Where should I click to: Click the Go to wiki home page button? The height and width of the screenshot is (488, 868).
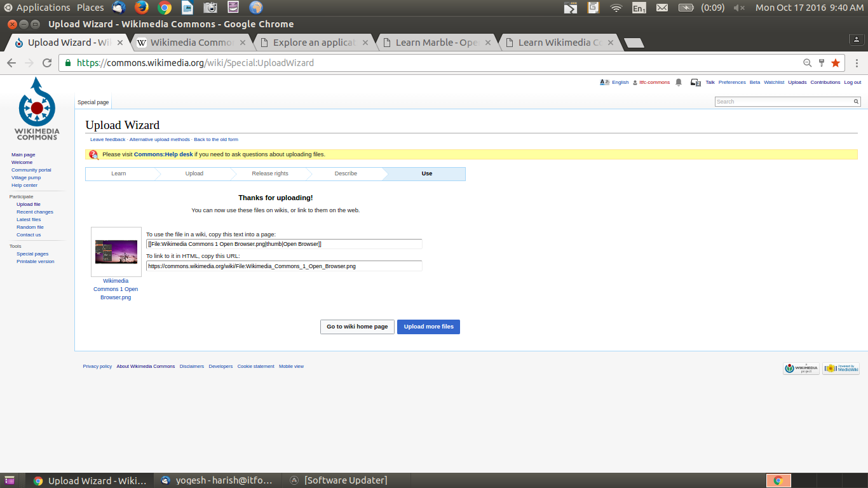click(357, 327)
